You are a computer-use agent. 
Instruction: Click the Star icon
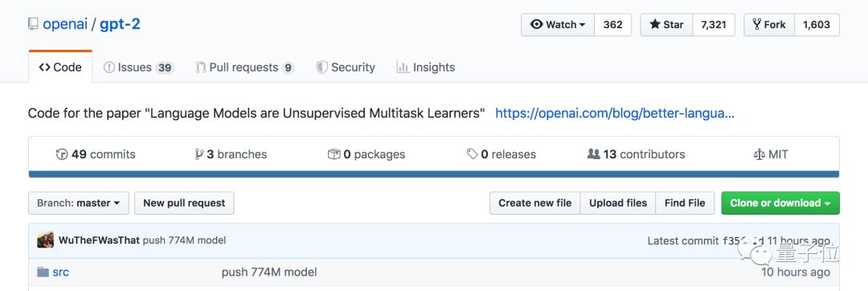click(x=655, y=25)
